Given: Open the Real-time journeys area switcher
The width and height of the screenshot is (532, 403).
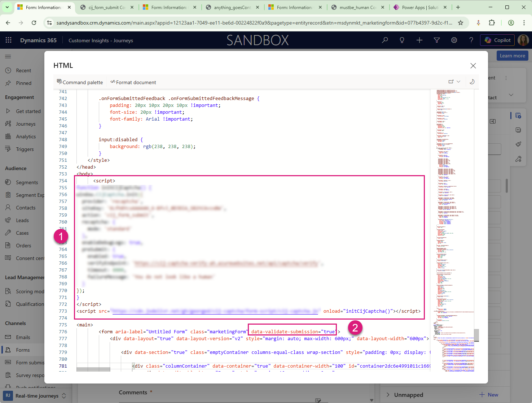Looking at the screenshot, I should [35, 396].
